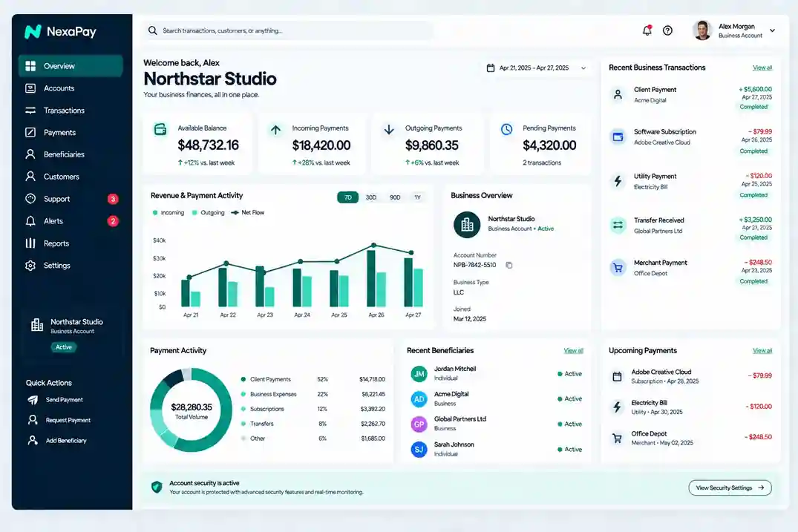Image resolution: width=798 pixels, height=532 pixels.
Task: Click the Incoming Payments up arrow icon
Action: tap(275, 130)
